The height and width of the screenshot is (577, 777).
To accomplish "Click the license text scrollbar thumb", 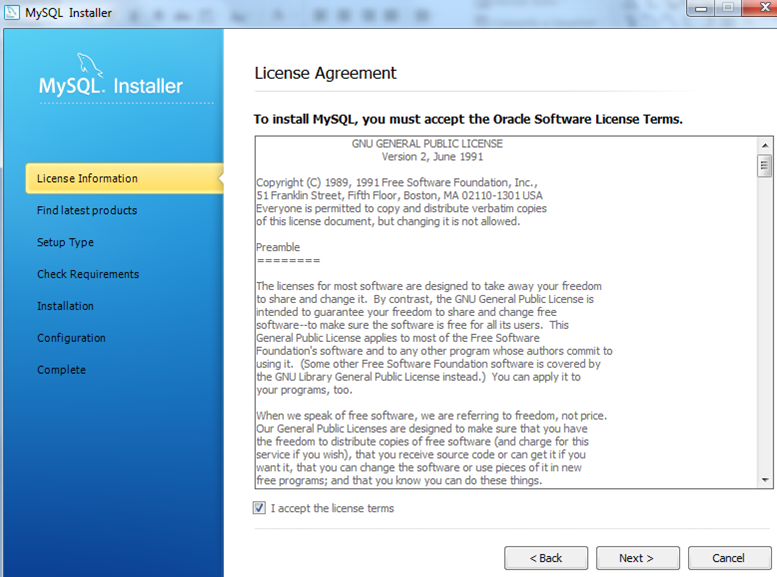I will click(765, 166).
